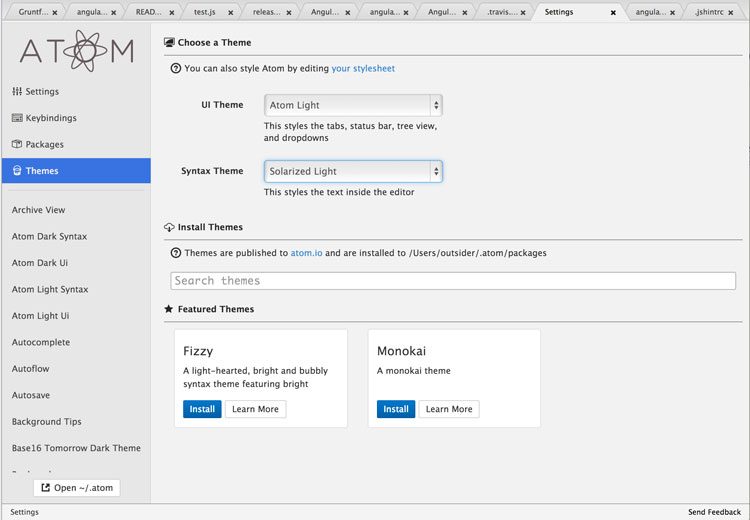
Task: Click the Open ~/.atom button
Action: coord(77,488)
